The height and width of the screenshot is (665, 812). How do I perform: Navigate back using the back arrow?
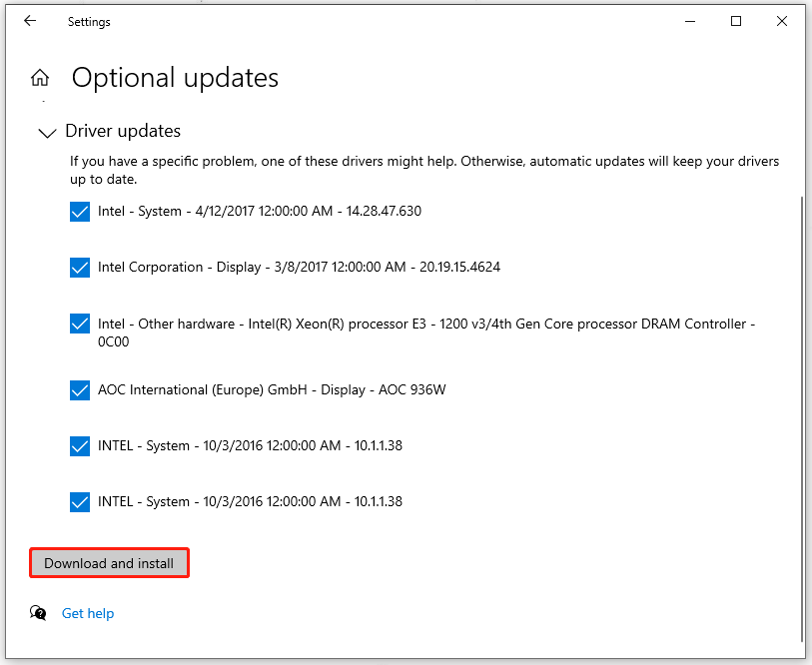[30, 21]
